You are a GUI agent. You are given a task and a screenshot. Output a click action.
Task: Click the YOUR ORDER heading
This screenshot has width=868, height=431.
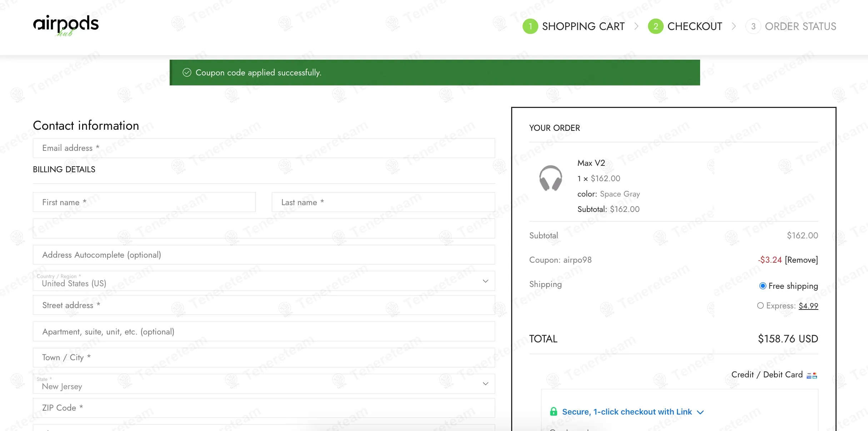click(x=555, y=128)
